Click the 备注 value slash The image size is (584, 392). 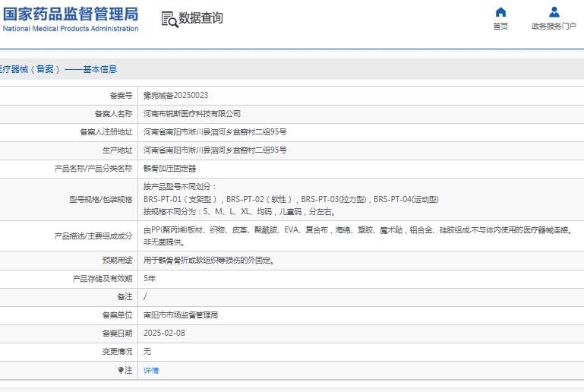(x=145, y=297)
